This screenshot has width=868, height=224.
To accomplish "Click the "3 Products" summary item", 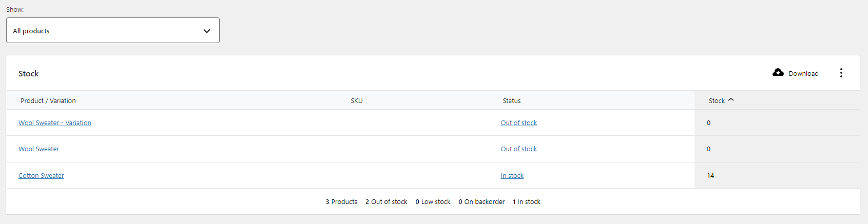I will click(x=341, y=202).
